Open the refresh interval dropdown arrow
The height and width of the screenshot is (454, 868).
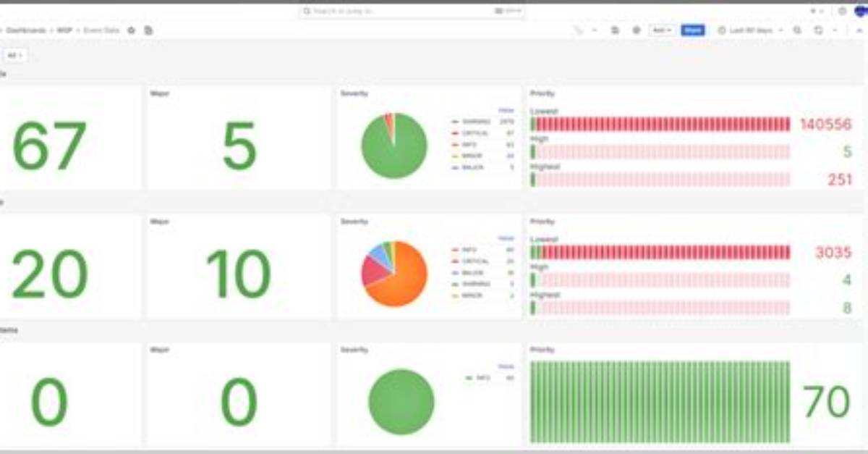pos(835,30)
